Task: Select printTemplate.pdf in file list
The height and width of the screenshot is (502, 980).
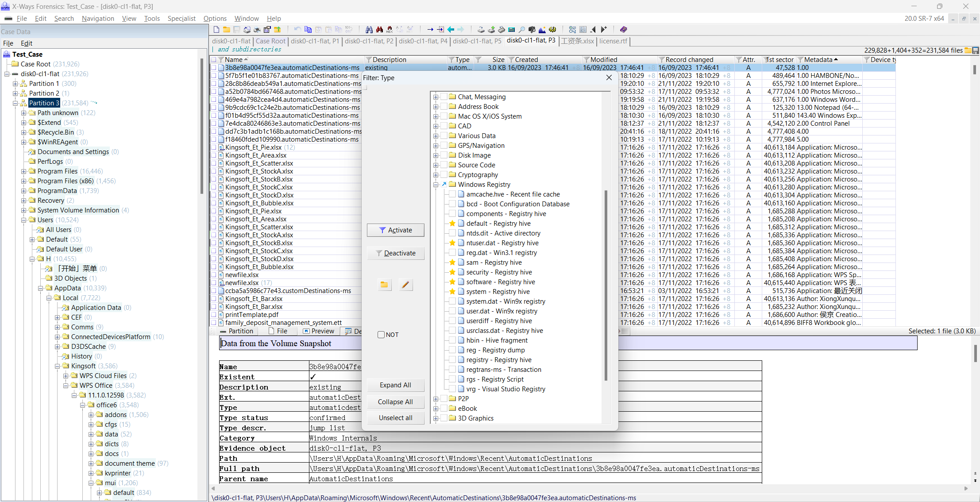Action: click(252, 315)
